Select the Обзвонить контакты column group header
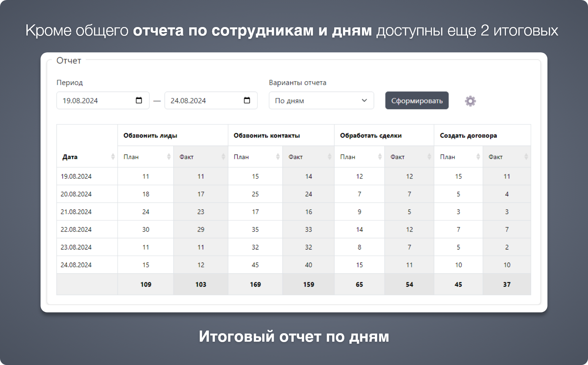 click(x=281, y=135)
